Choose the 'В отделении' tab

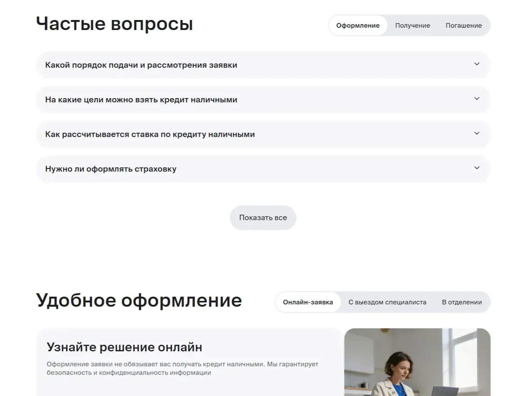pos(462,302)
